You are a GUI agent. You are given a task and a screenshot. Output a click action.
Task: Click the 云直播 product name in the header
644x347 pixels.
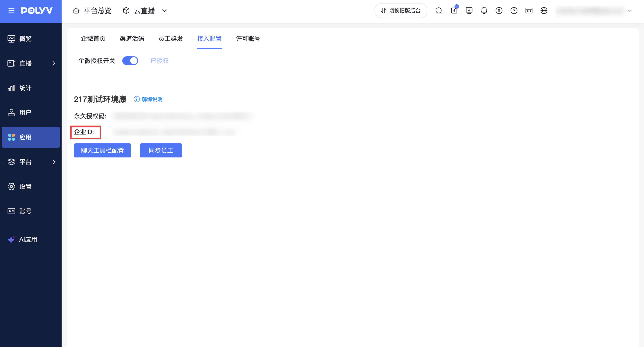tap(144, 11)
